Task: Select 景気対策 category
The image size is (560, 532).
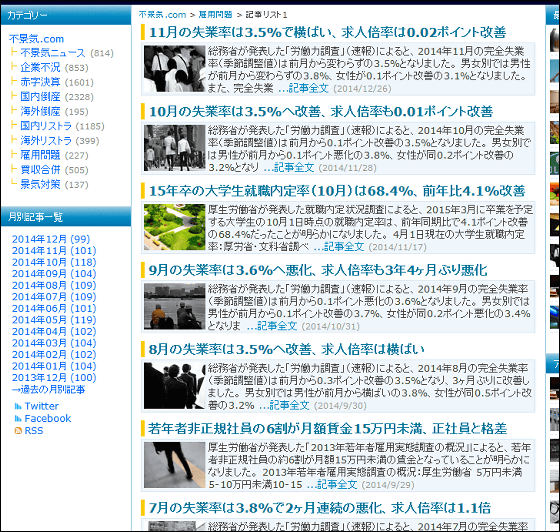Action: tap(40, 185)
